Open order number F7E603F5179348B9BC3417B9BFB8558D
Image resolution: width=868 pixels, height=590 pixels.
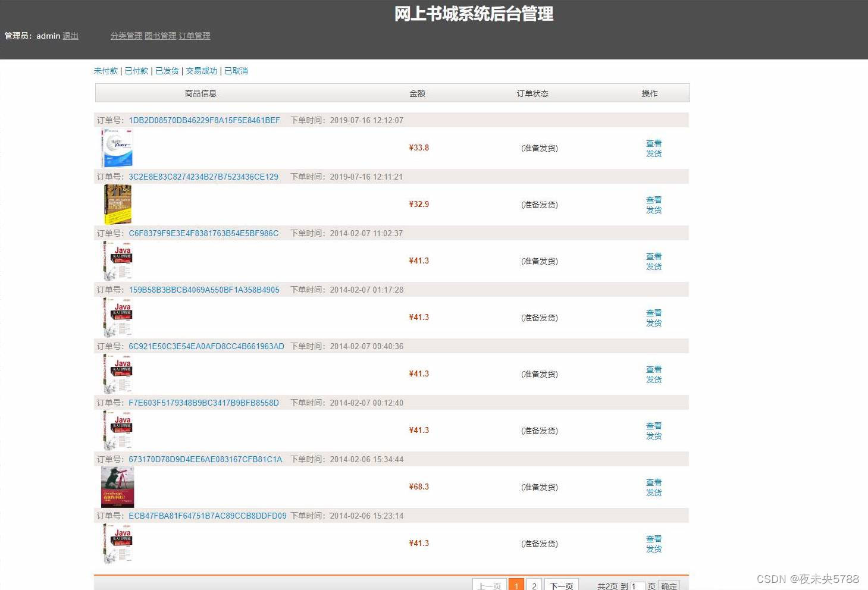point(203,403)
